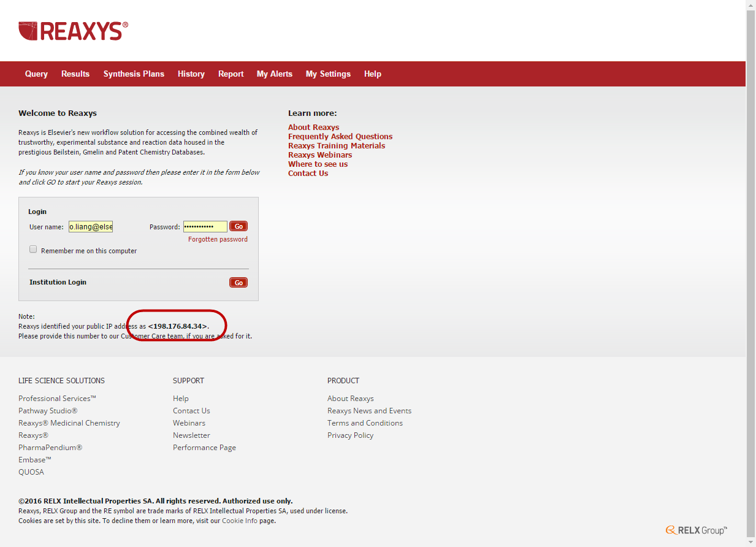756x547 pixels.
Task: Open the Results menu
Action: point(75,74)
